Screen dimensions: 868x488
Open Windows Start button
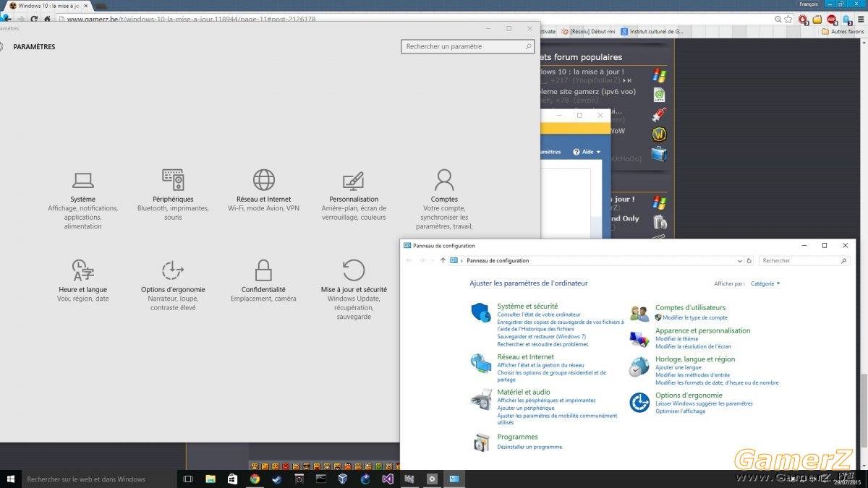(x=11, y=479)
